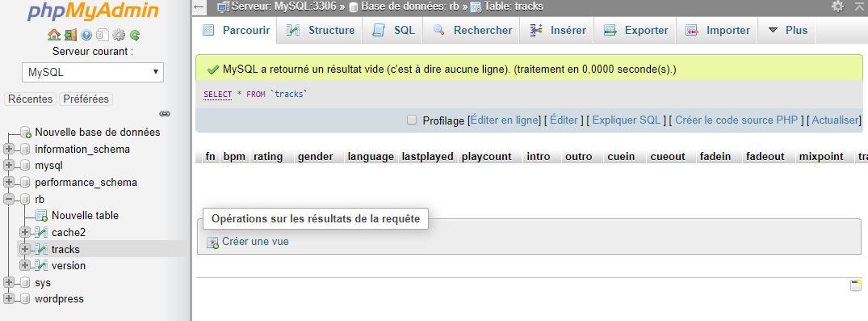
Task: Click the rating column header
Action: click(x=268, y=156)
